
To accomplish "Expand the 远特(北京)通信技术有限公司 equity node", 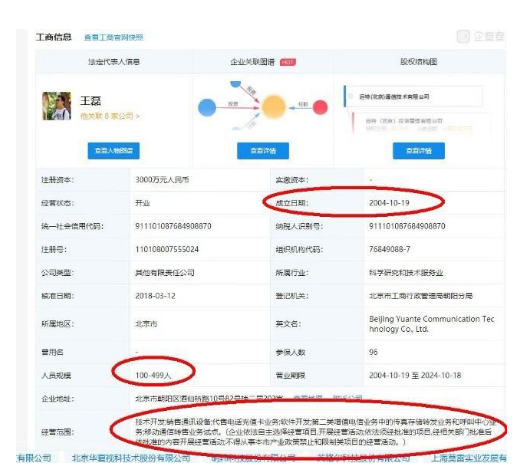I will tap(414, 96).
